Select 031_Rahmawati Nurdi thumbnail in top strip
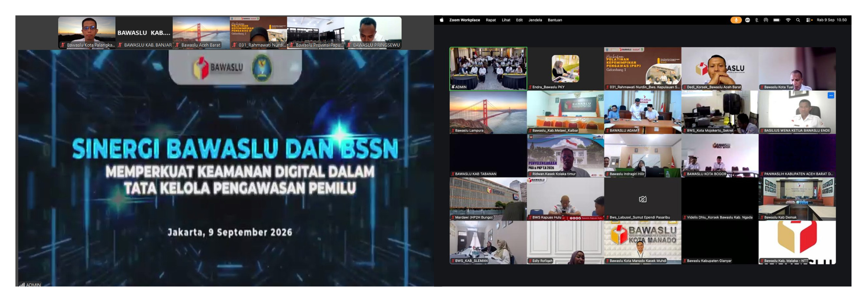868x302 pixels. click(259, 33)
